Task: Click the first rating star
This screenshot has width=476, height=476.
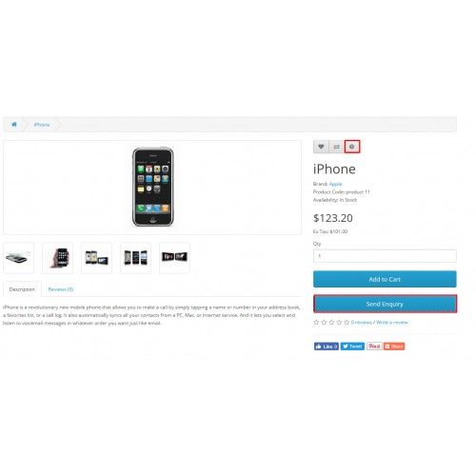Action: (316, 322)
